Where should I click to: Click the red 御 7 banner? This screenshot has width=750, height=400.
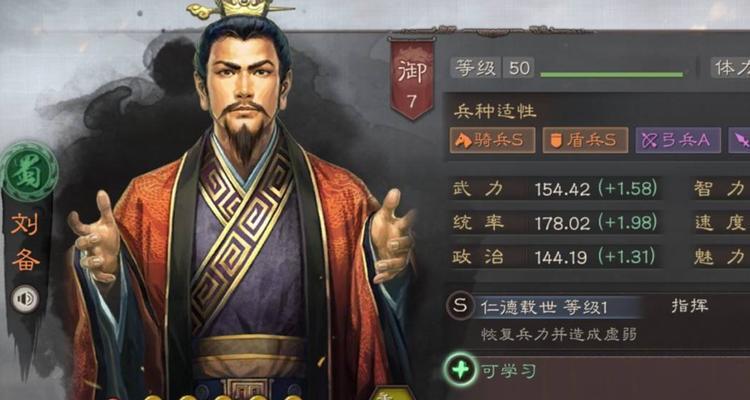point(412,78)
